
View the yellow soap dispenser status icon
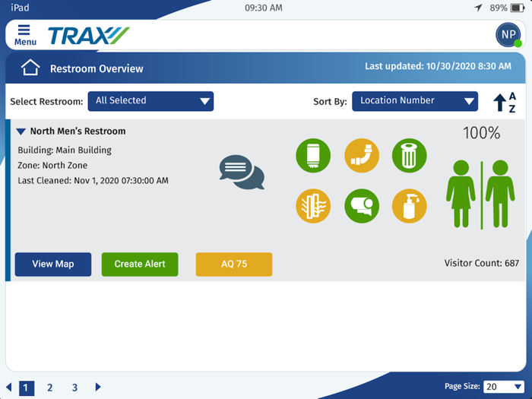[409, 206]
